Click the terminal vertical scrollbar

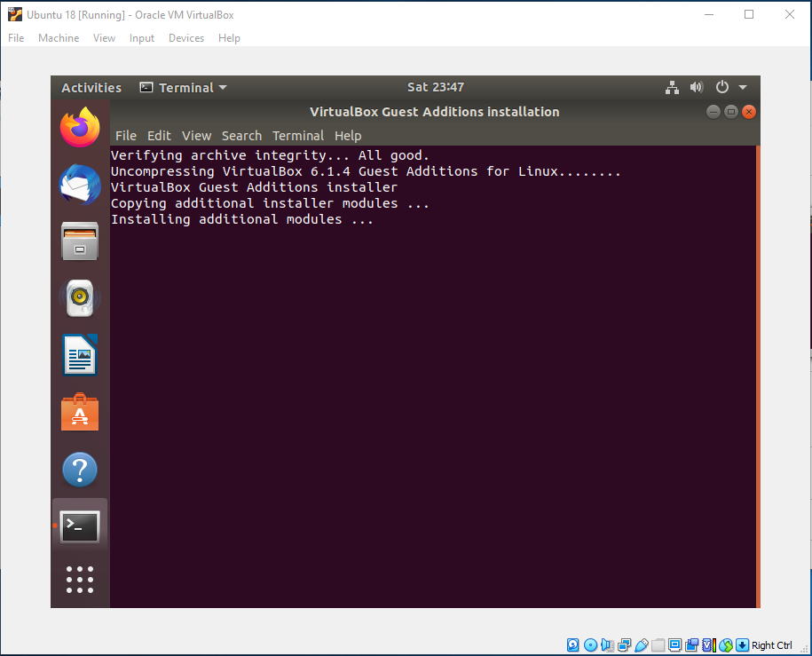758,376
